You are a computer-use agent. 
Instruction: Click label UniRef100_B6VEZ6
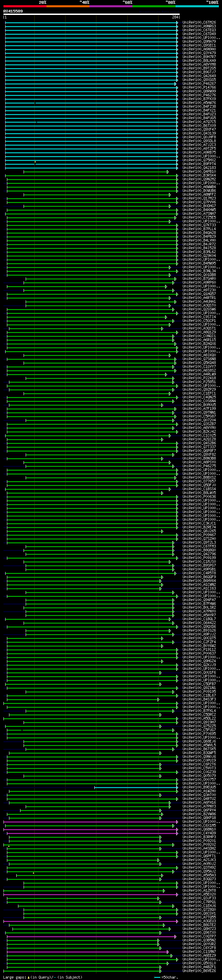(x=199, y=971)
